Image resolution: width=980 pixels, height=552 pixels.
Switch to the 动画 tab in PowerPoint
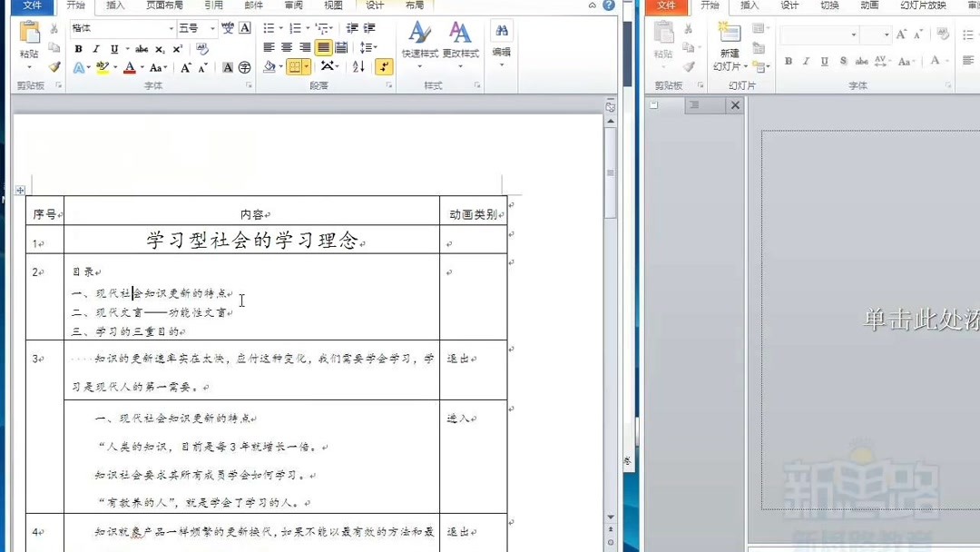click(869, 5)
